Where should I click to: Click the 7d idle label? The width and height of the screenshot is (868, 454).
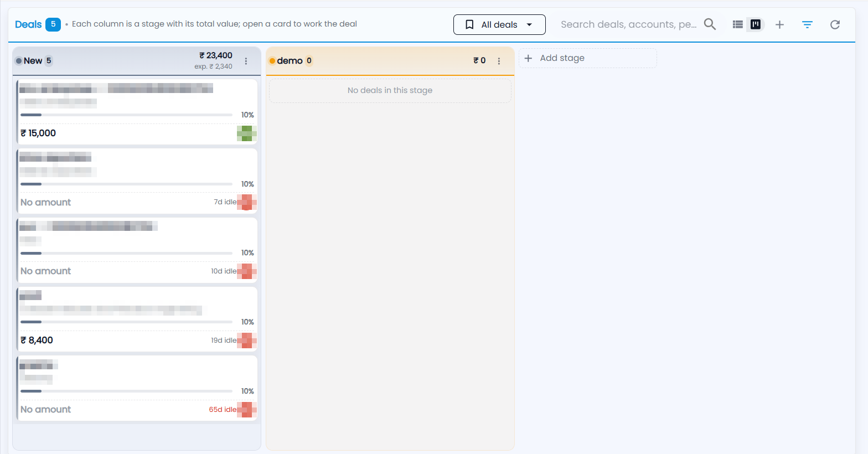[x=225, y=202]
